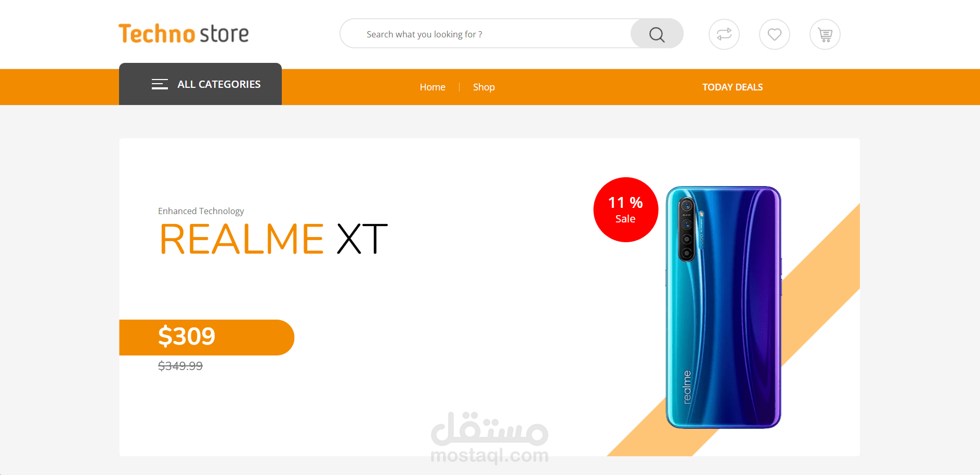Image resolution: width=980 pixels, height=475 pixels.
Task: Click the $309 price banner
Action: [206, 337]
